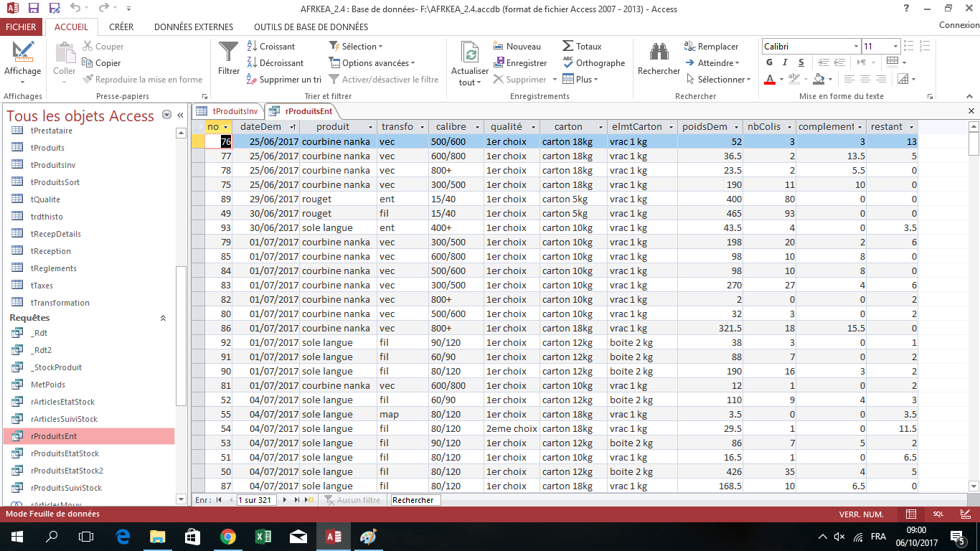Click the Rechercher binoculars icon
The height and width of the screenshot is (551, 980).
tap(659, 58)
